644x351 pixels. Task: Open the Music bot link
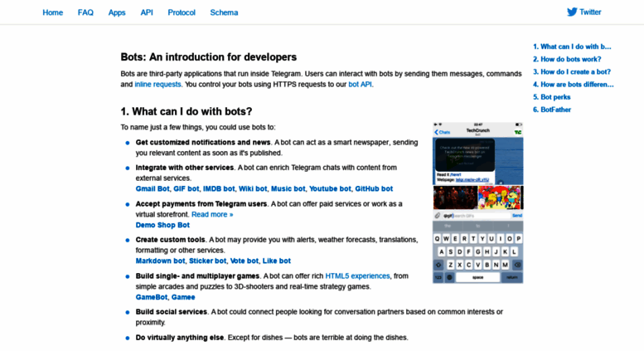pos(288,188)
